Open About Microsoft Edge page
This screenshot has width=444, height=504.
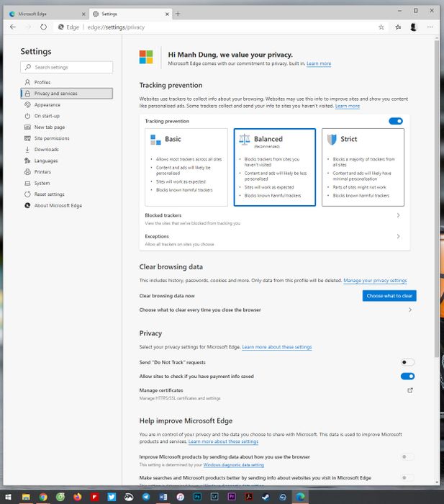click(x=67, y=206)
